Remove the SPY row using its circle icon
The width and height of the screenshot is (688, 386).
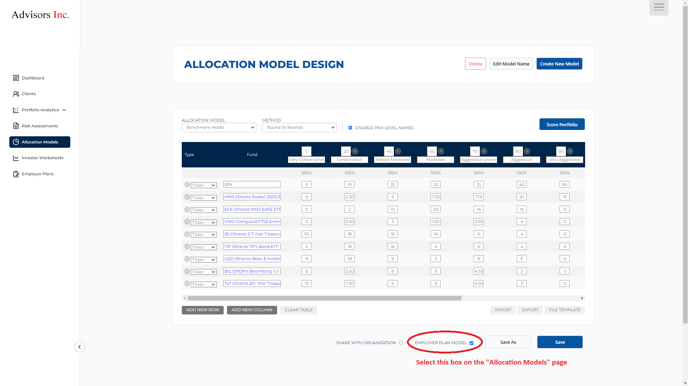pos(186,185)
